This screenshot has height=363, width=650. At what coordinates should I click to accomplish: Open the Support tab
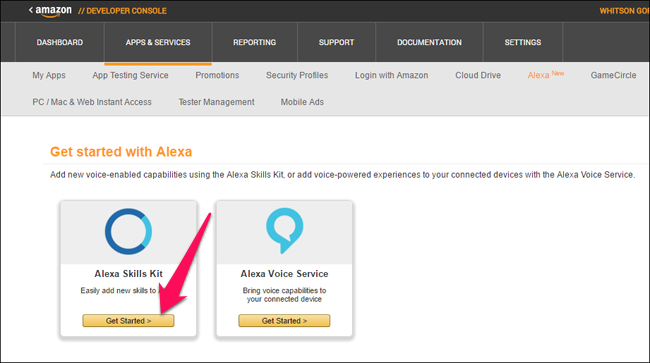click(x=336, y=42)
